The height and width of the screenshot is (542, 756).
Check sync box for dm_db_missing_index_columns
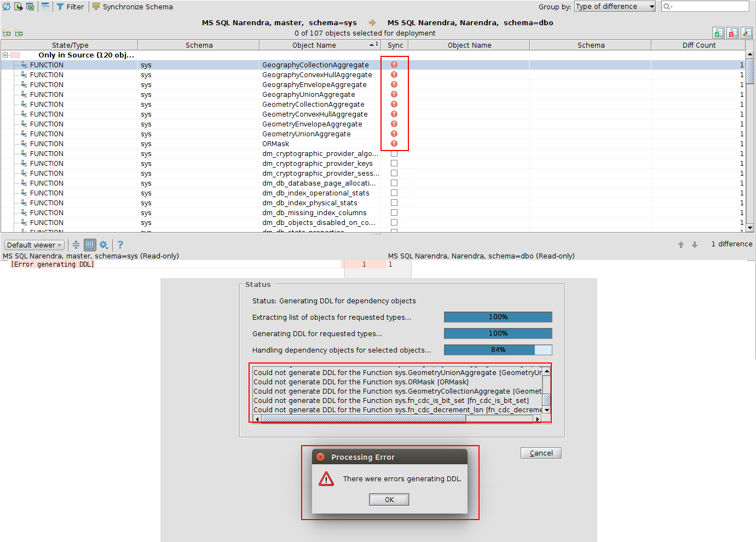coord(394,212)
